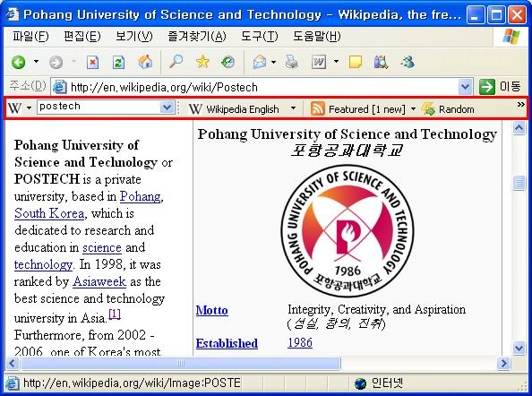Refresh the page with the green arrows icon

(118, 62)
